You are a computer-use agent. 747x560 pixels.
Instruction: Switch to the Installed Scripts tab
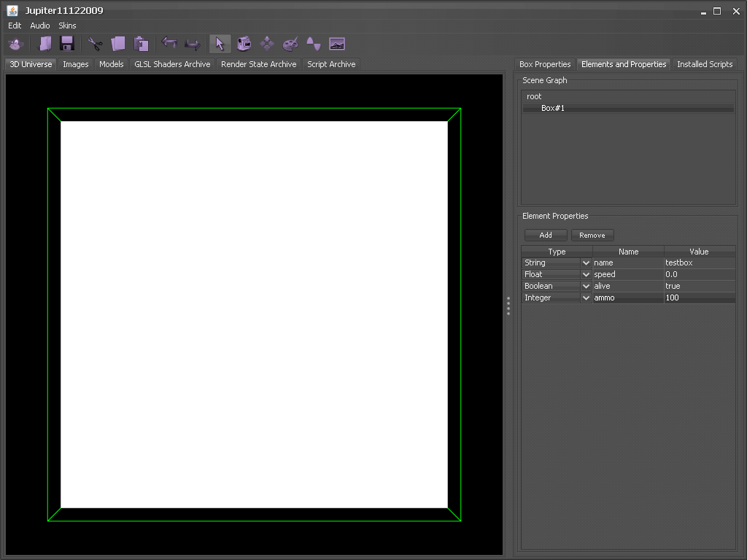point(704,64)
